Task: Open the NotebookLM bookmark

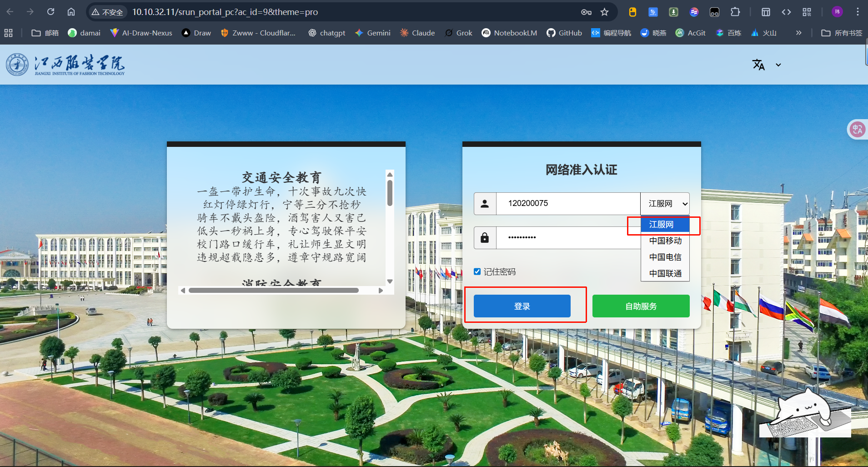Action: pyautogui.click(x=509, y=33)
